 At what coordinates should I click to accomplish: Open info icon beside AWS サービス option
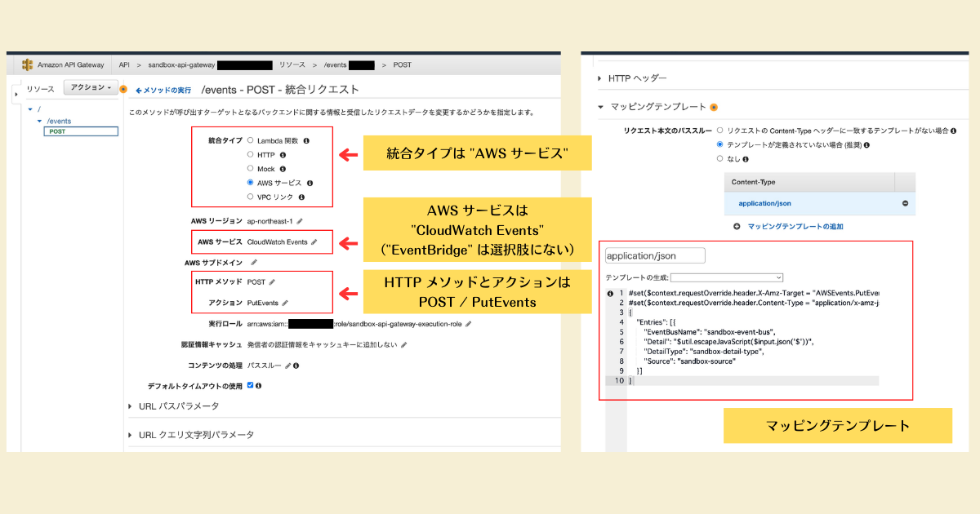pos(310,183)
